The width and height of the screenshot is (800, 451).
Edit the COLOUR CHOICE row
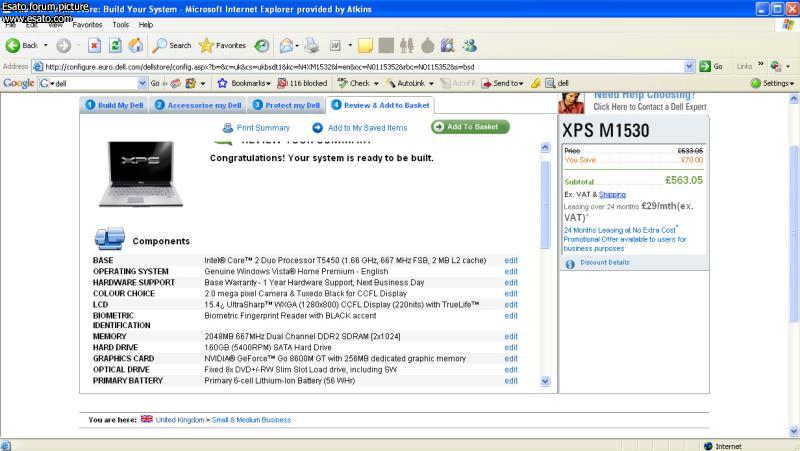pos(511,294)
